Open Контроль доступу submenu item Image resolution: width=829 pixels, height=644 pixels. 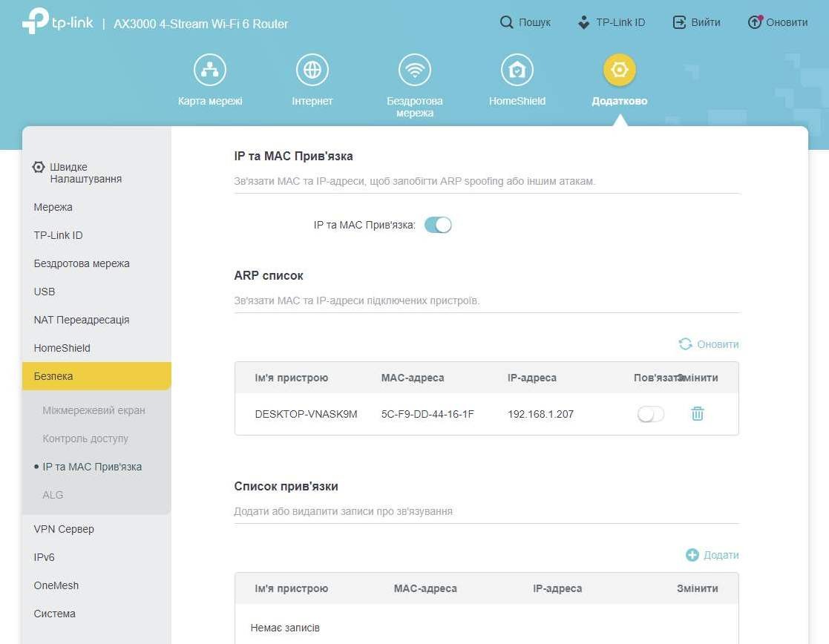point(85,438)
